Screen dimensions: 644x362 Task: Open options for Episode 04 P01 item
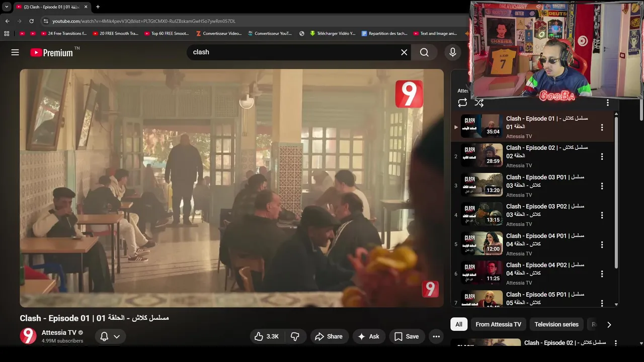coord(602,245)
